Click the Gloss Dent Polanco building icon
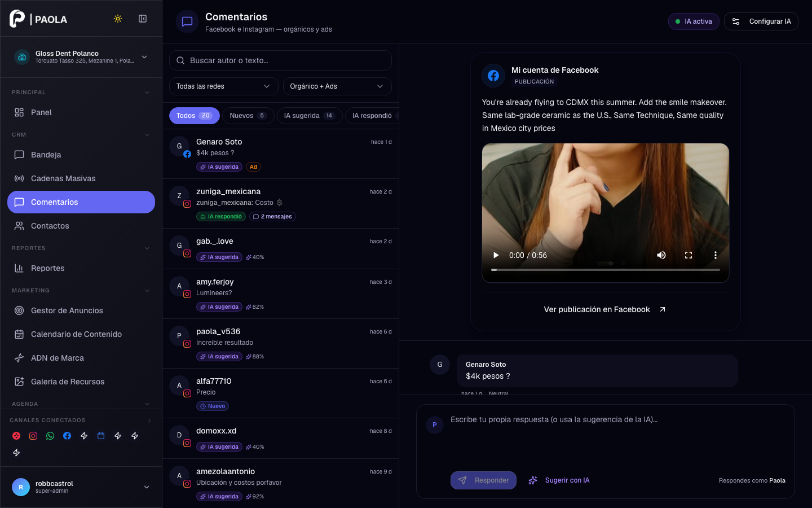Screen dimensions: 812x508 tap(22, 57)
